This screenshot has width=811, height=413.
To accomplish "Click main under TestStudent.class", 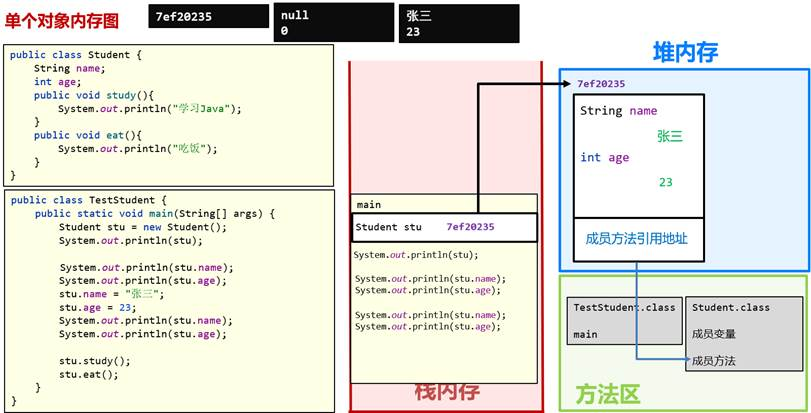I will 585,334.
